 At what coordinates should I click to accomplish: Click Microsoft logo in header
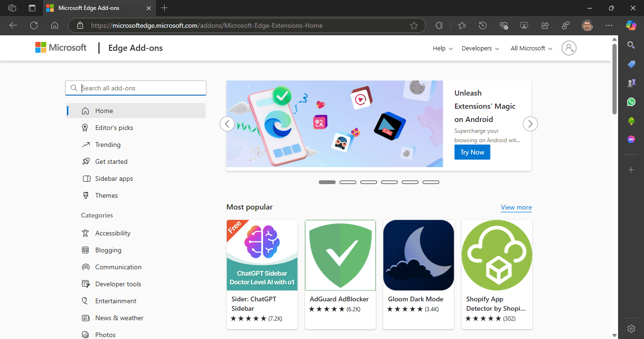[61, 48]
